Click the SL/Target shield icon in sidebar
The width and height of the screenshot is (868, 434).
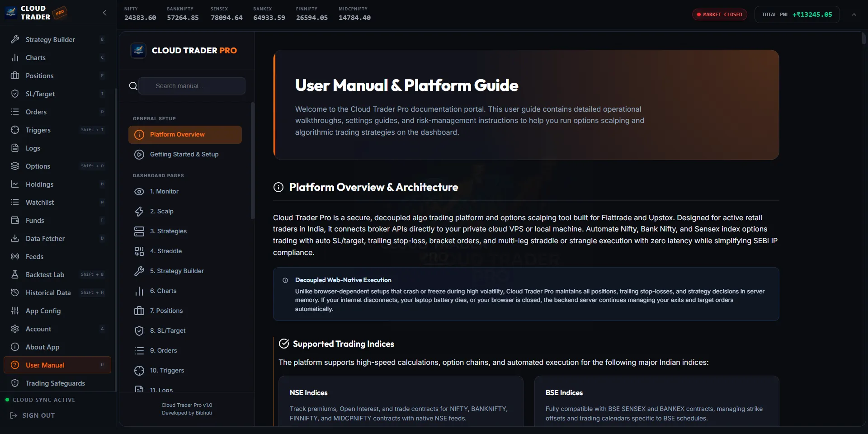coord(15,94)
